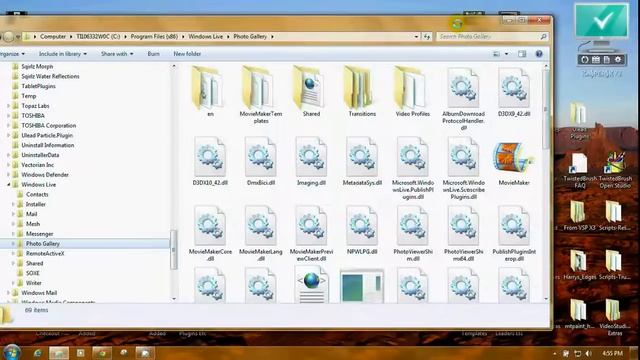Click Program Files (x86) in address breadcrumb
Image resolution: width=640 pixels, height=360 pixels.
pos(154,36)
